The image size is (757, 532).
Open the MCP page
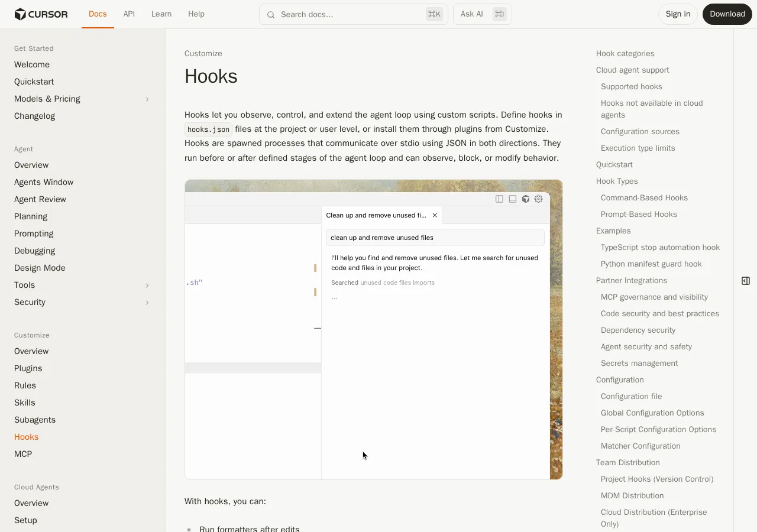(23, 454)
